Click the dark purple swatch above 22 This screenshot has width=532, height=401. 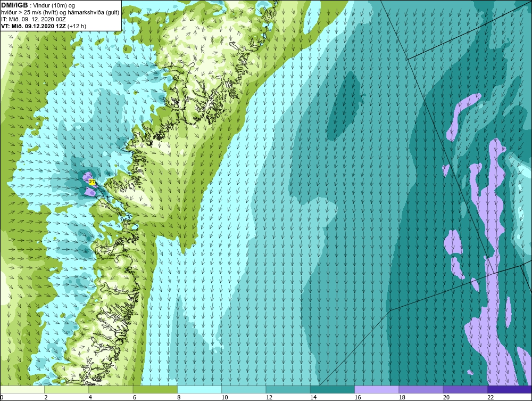(x=509, y=389)
